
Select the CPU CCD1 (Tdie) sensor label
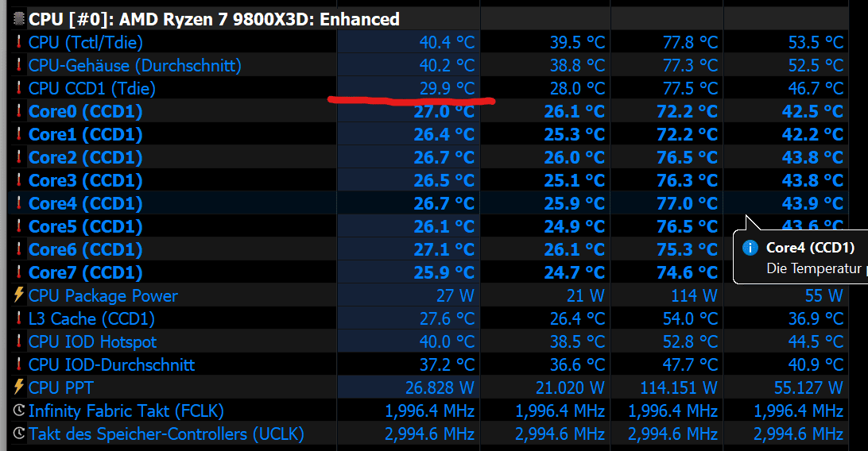[x=92, y=88]
